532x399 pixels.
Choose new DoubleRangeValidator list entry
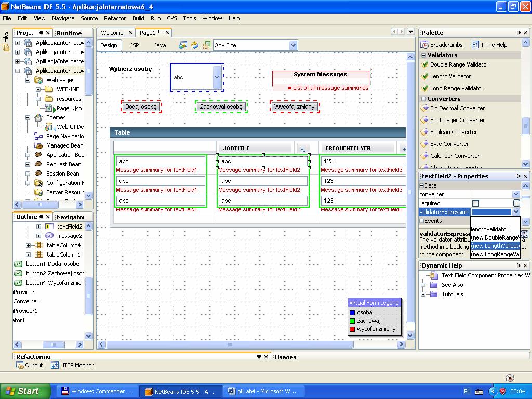click(495, 237)
